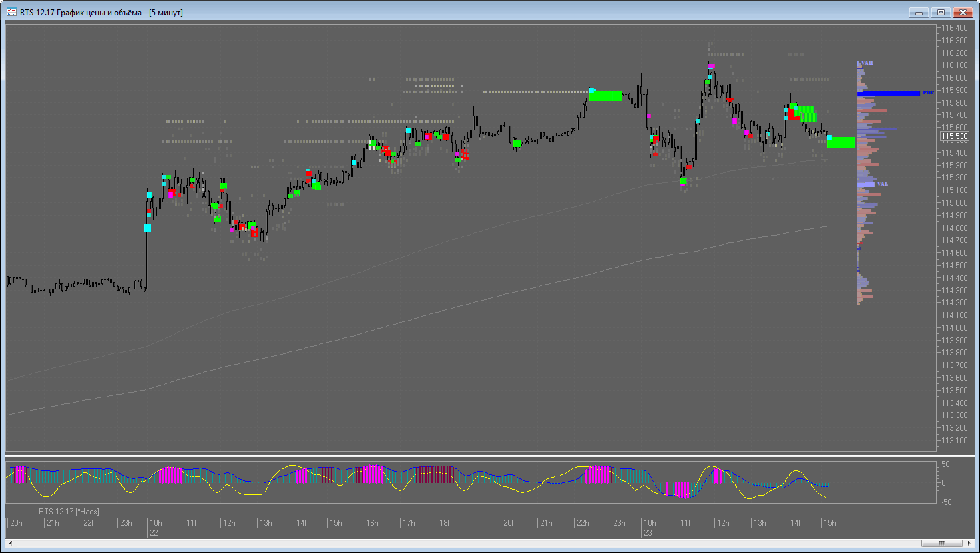Screen dimensions: 980x553
Task: Click the right arrow of the horizontal scrollbar
Action: [969, 544]
